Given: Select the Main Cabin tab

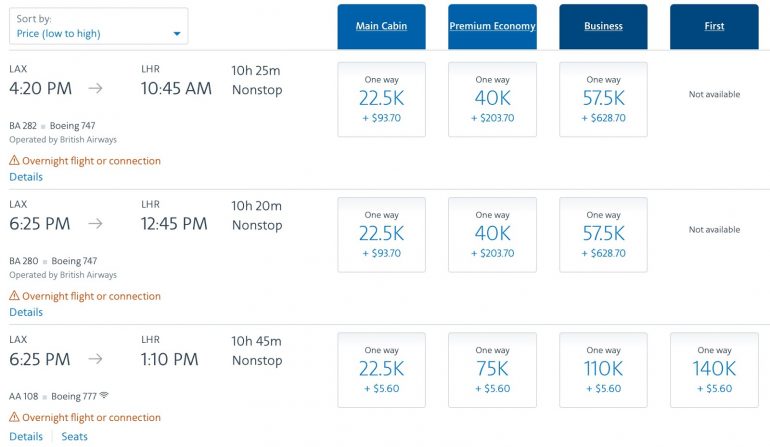Looking at the screenshot, I should point(381,26).
